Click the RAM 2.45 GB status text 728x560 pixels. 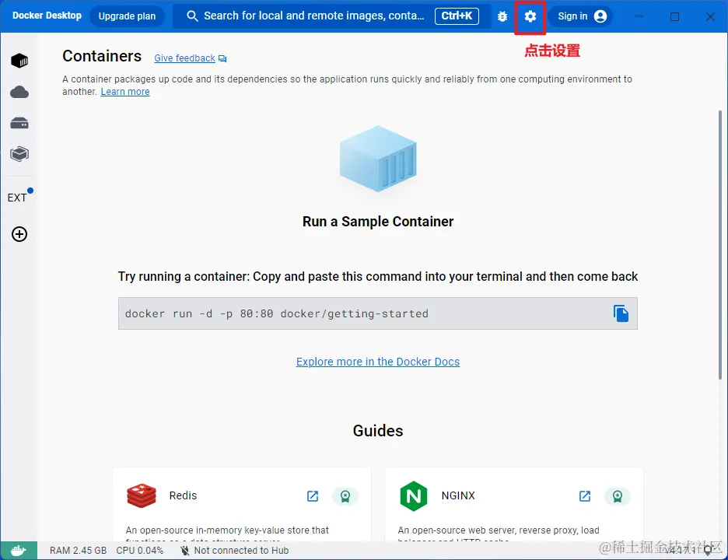click(x=78, y=551)
